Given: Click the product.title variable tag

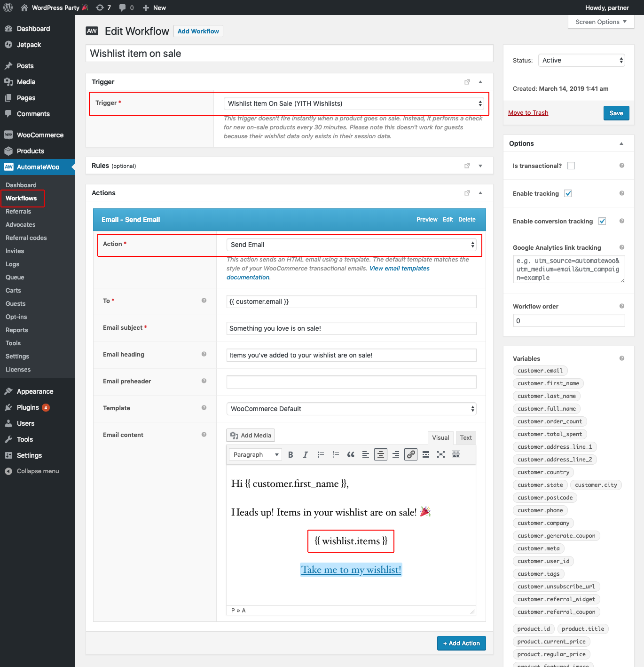Looking at the screenshot, I should tap(583, 629).
